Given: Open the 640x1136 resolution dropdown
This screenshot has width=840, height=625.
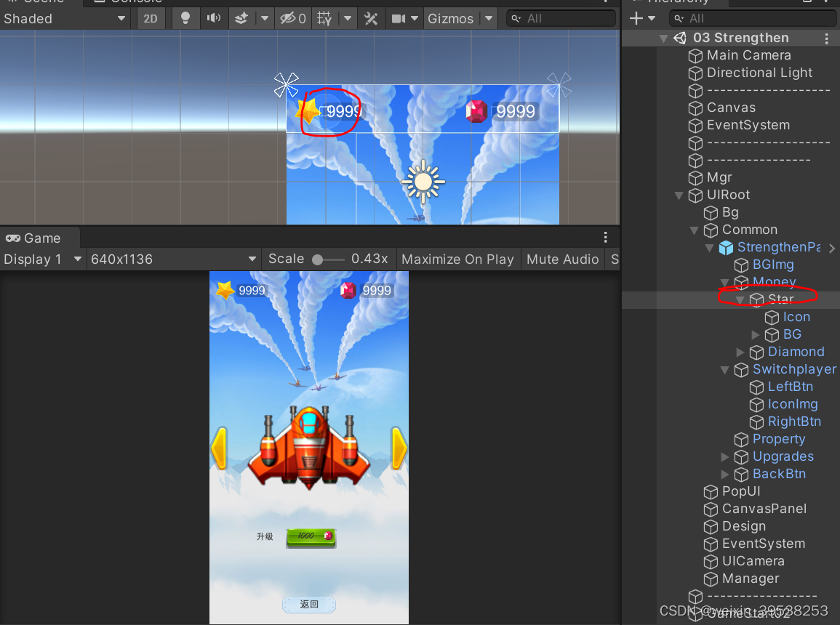Looking at the screenshot, I should (x=174, y=259).
